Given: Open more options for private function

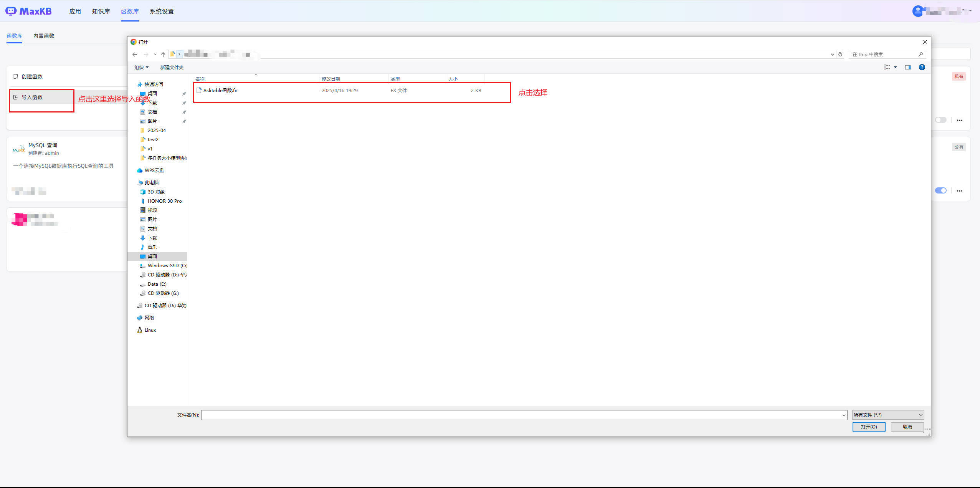Looking at the screenshot, I should click(x=959, y=120).
